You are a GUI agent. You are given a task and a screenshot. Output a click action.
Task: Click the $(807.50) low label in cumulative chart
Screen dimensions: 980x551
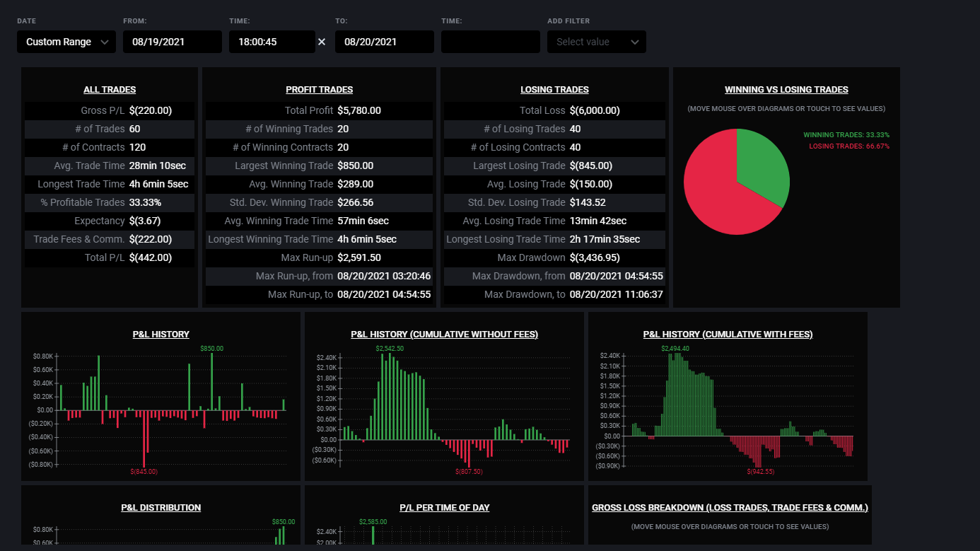(469, 471)
